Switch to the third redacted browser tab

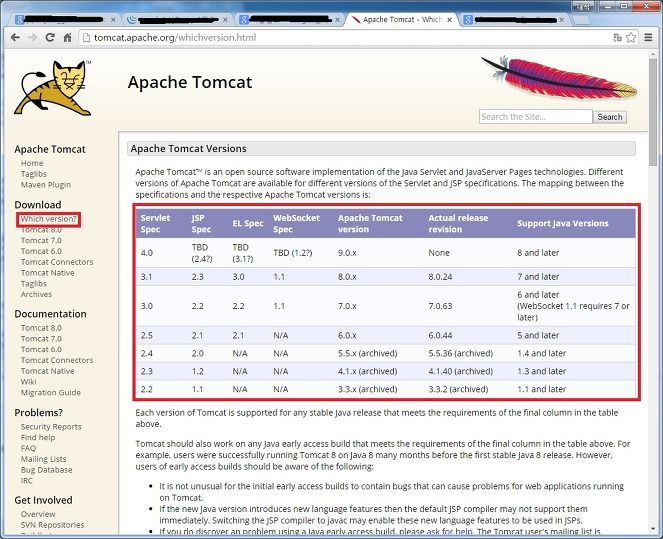[x=289, y=19]
